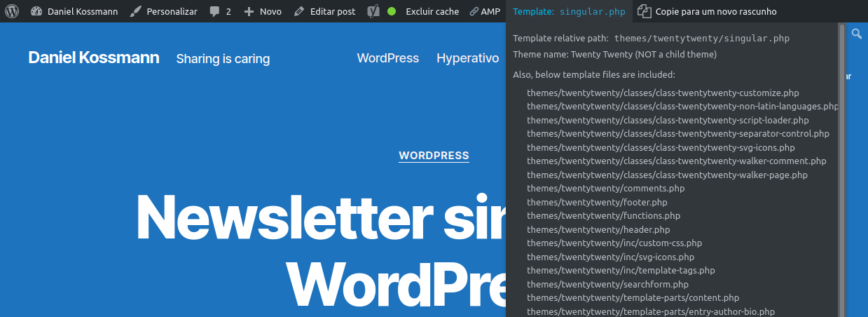The image size is (868, 317).
Task: Select class-twentytwenty-walker-page.php entry
Action: pos(667,175)
